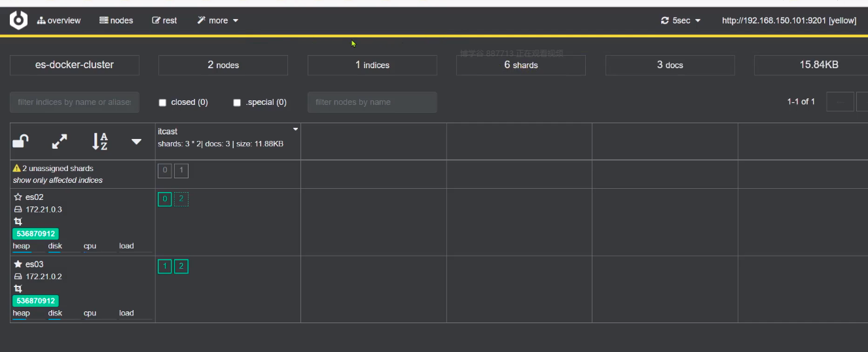Click the unassigned shards warning icon

[x=16, y=168]
